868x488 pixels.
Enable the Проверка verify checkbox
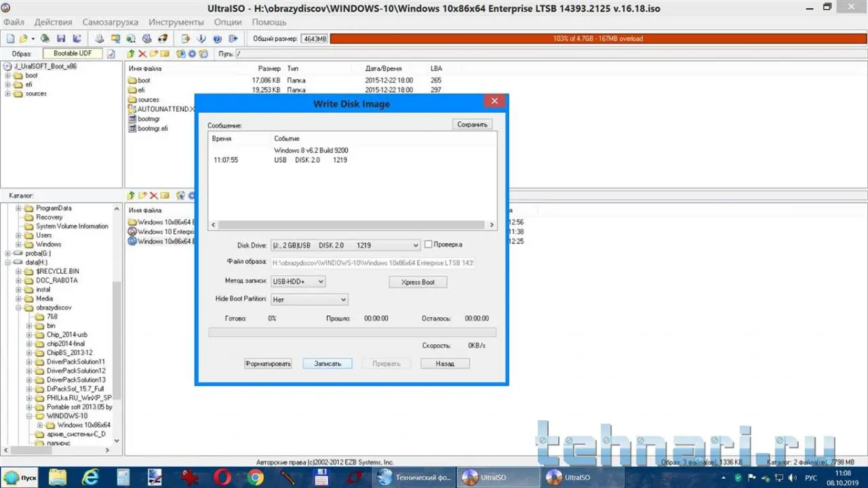coord(429,244)
